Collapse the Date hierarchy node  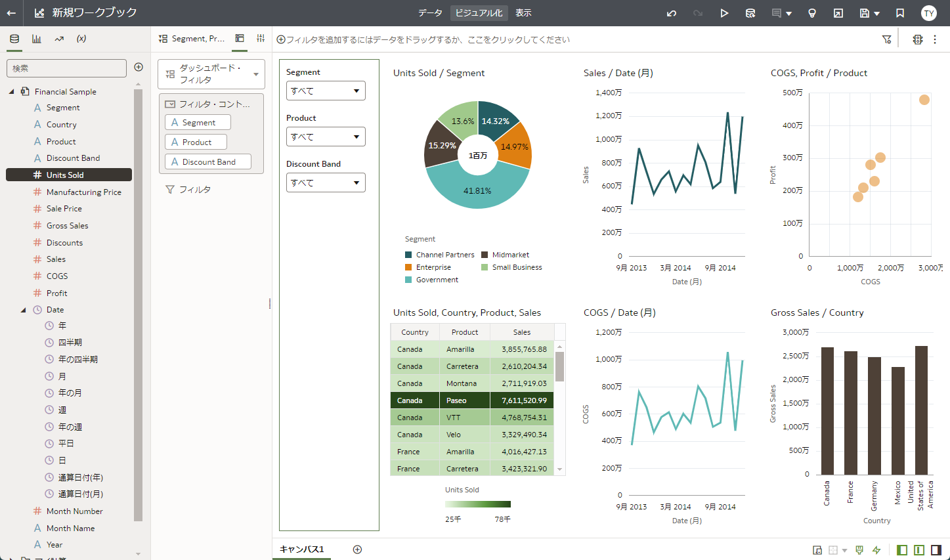point(23,310)
